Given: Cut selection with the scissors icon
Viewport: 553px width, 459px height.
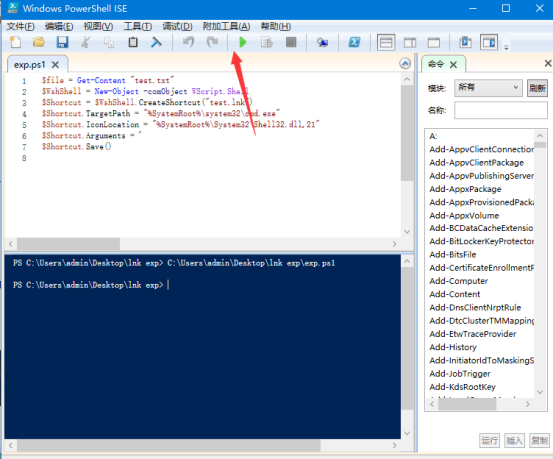Looking at the screenshot, I should pyautogui.click(x=85, y=42).
